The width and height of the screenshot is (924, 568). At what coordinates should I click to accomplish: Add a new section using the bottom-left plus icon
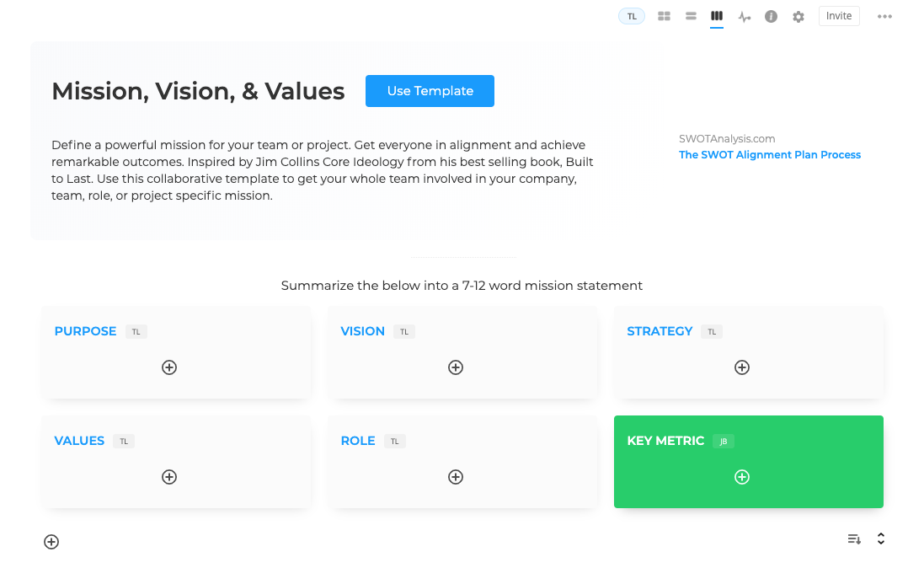51,542
